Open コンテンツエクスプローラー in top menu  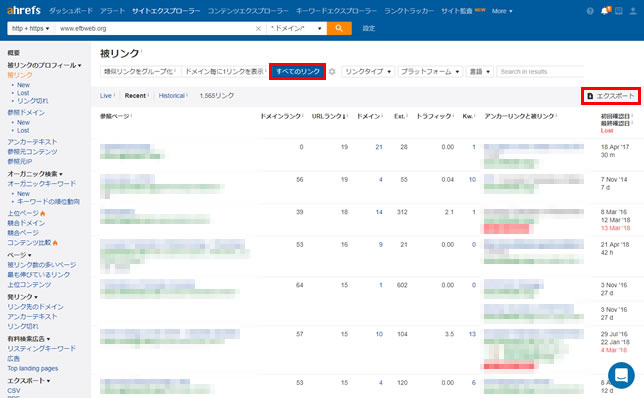point(248,11)
